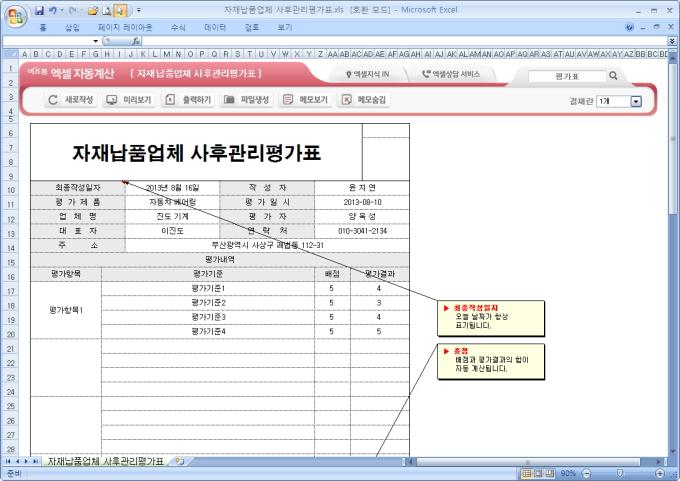Go to the last sheet navigation arrow
The width and height of the screenshot is (680, 481).
point(35,461)
